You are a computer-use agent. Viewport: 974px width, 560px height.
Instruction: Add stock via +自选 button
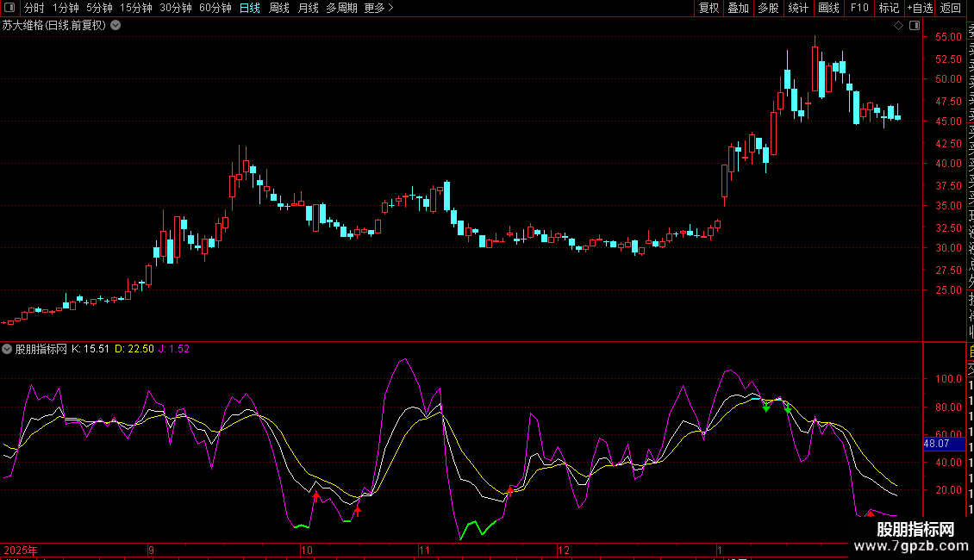(920, 8)
